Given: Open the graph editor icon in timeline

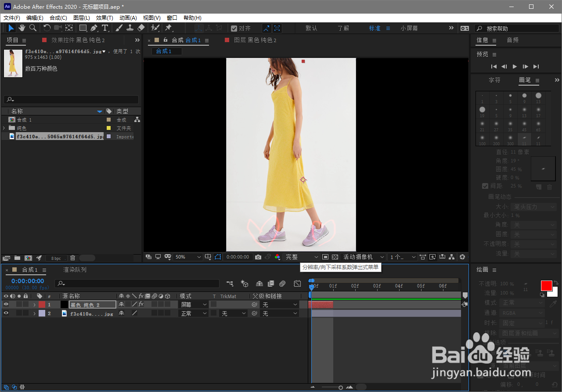Looking at the screenshot, I should tap(297, 284).
